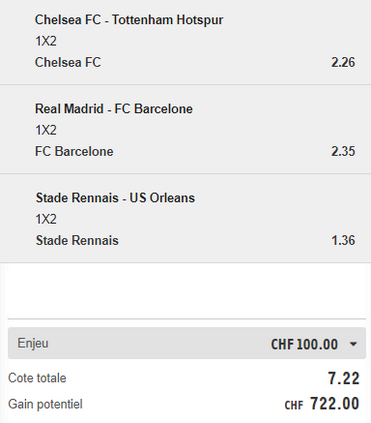Click the FC Barcelone selection label
The image size is (371, 423).
[74, 151]
